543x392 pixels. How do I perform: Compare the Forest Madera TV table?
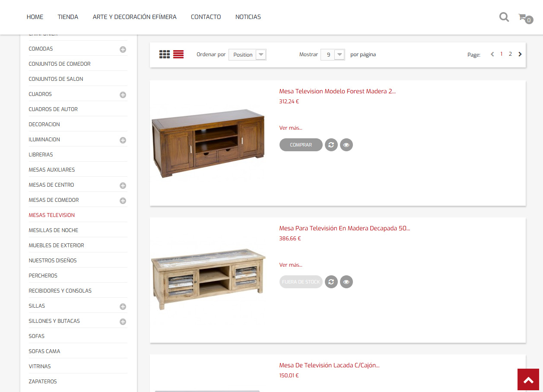coord(331,145)
